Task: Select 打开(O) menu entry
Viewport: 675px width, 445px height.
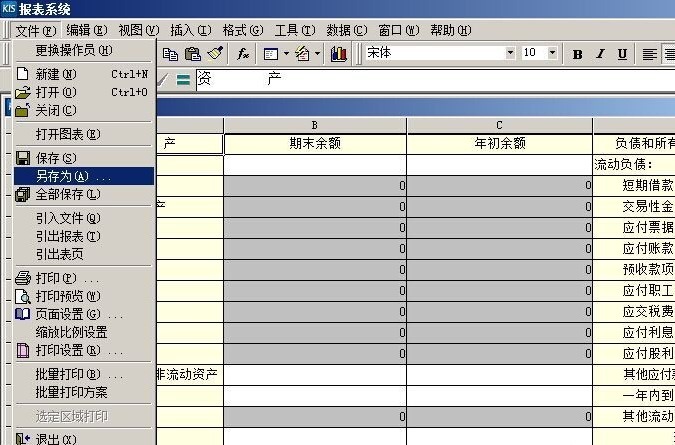Action: [84, 92]
